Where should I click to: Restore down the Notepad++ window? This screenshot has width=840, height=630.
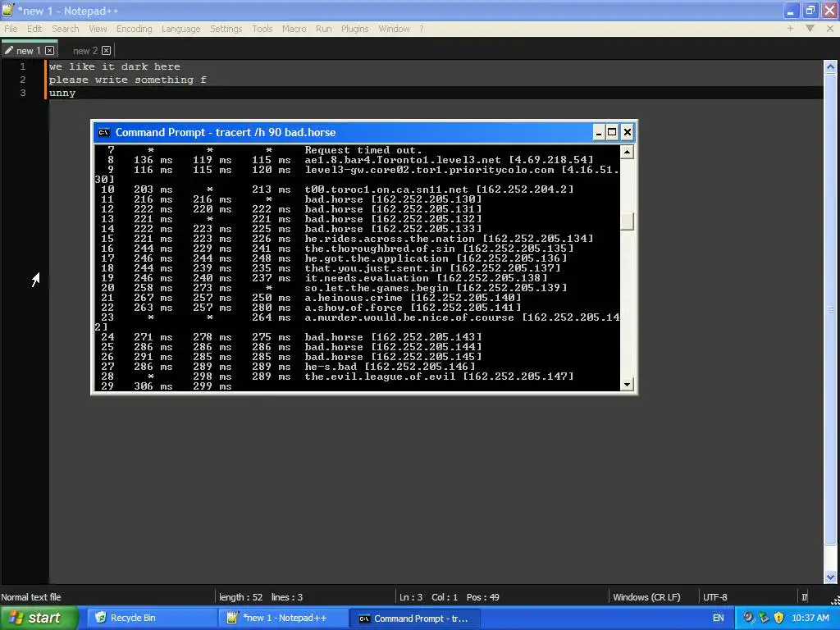pos(810,10)
